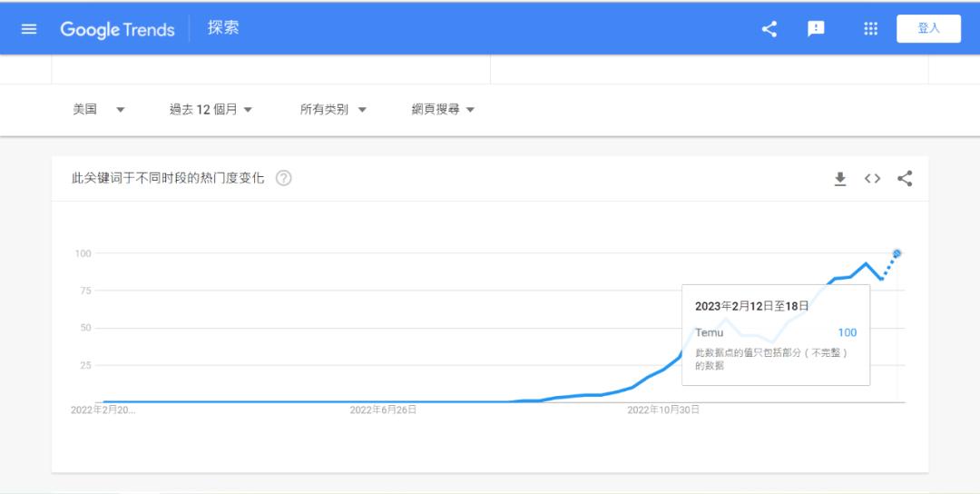Open the Google apps grid

[x=871, y=29]
